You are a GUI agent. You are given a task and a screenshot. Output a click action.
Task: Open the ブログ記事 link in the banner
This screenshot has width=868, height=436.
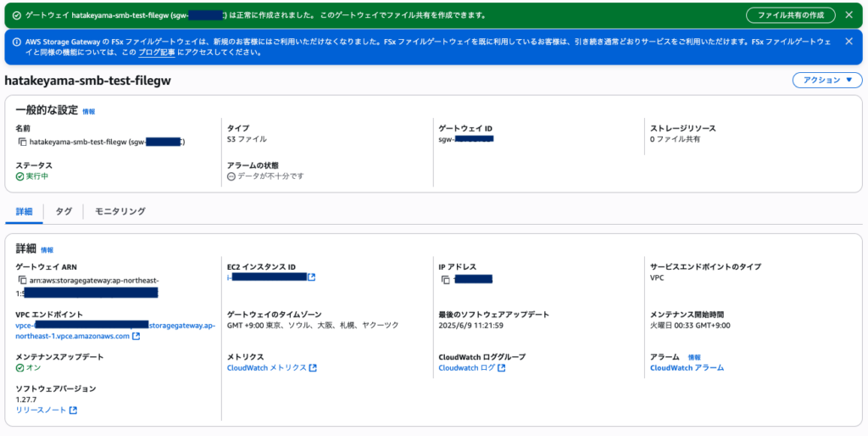click(x=157, y=53)
